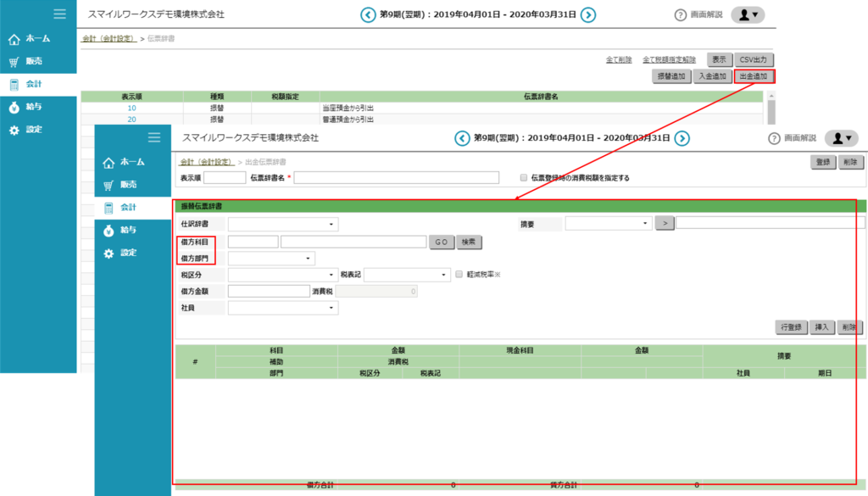This screenshot has height=496, width=868.
Task: Open user account menu in back window
Action: click(748, 15)
